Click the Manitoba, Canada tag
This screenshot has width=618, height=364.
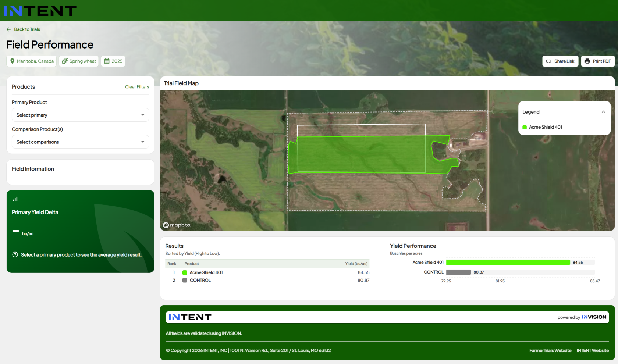[32, 61]
